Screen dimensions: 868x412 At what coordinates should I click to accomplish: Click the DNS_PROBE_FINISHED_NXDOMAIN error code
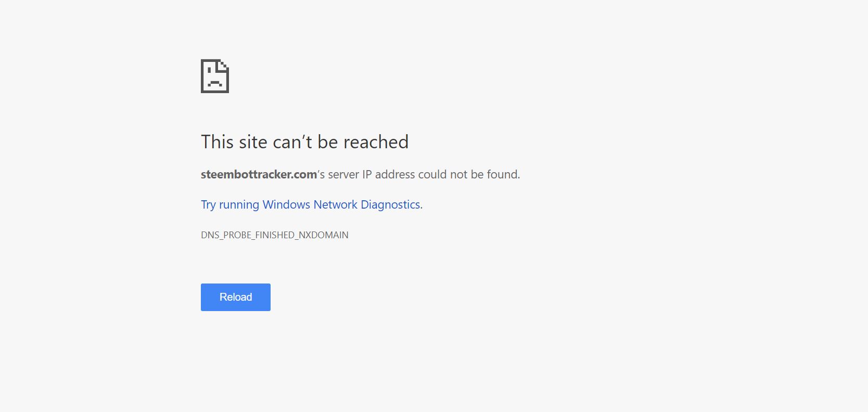[x=275, y=235]
